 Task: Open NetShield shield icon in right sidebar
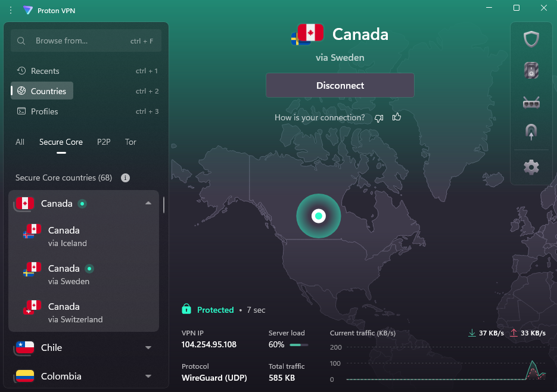[531, 39]
